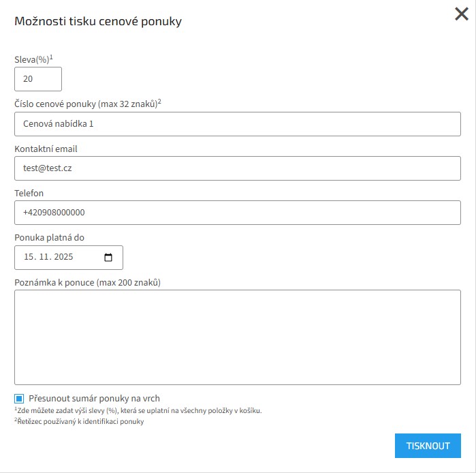Click the TISKNOUT print button
This screenshot has width=476, height=473.
(x=428, y=446)
